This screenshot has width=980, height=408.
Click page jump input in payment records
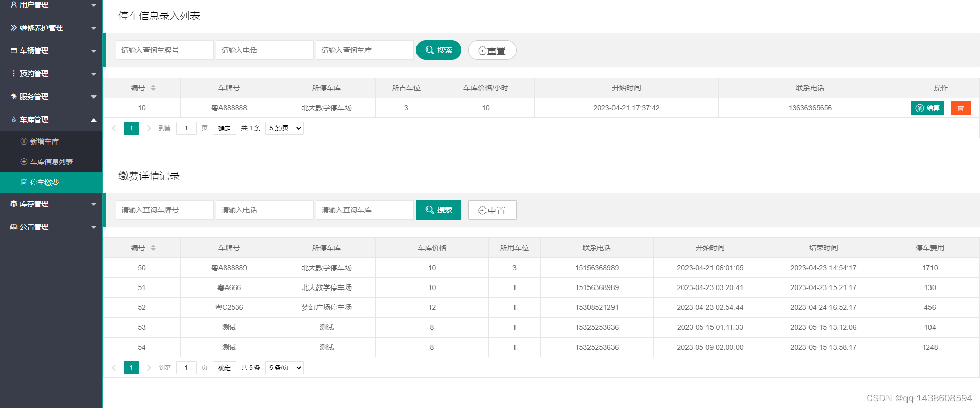(x=186, y=368)
